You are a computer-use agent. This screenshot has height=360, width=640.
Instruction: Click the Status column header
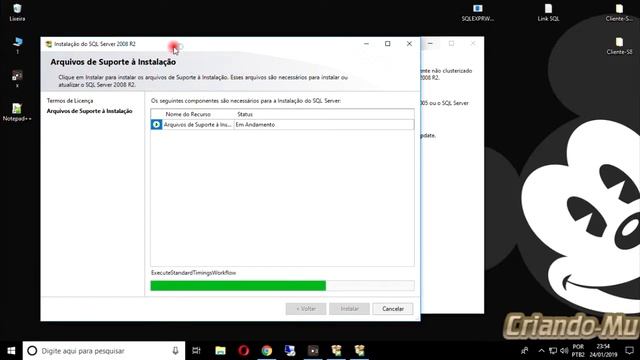coord(245,114)
